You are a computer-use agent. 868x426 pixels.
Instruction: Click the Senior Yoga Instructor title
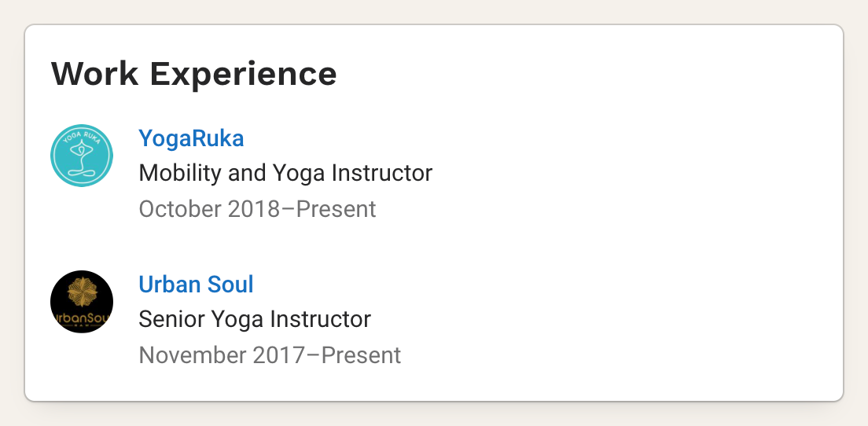click(x=254, y=319)
